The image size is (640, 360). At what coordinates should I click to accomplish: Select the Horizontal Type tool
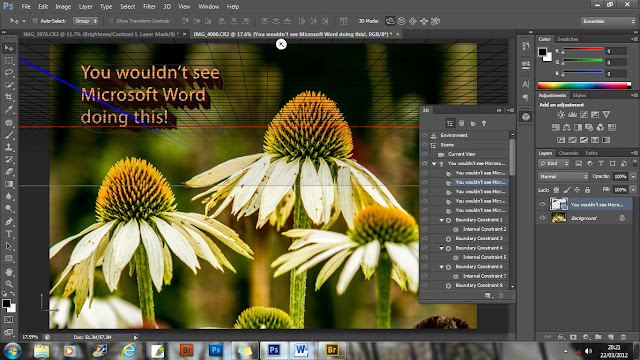tap(9, 234)
